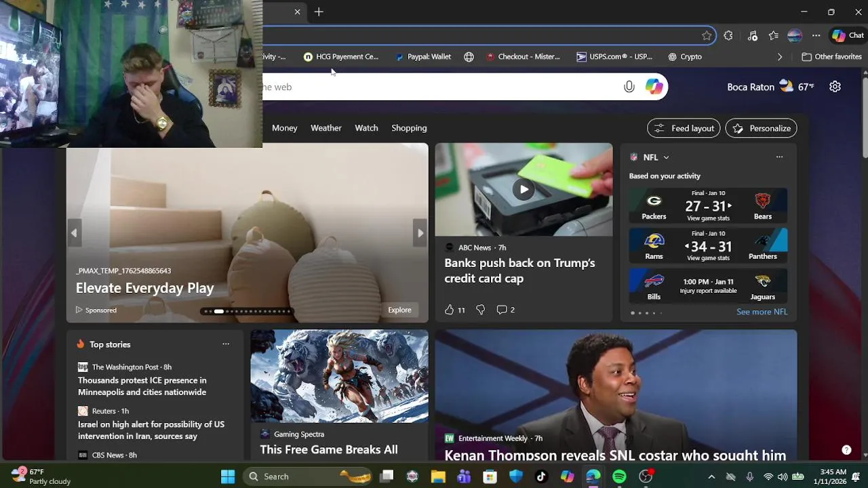Open the globe-icon bookmark

pos(469,57)
